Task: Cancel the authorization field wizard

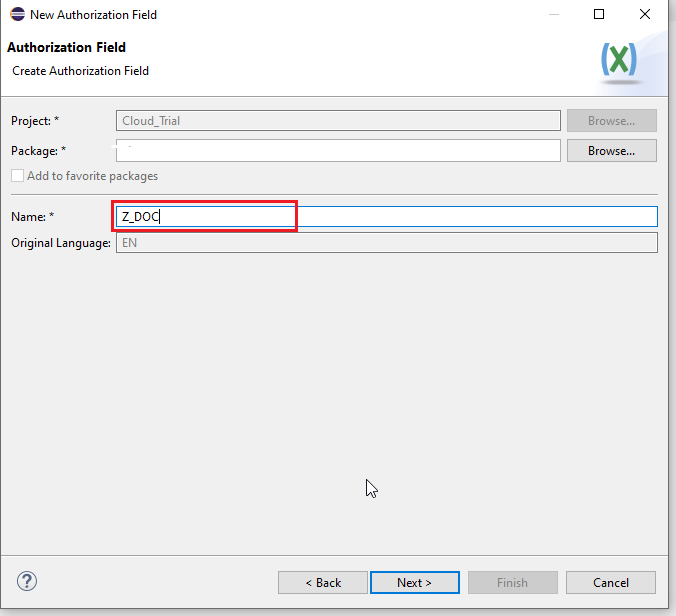Action: pos(611,582)
